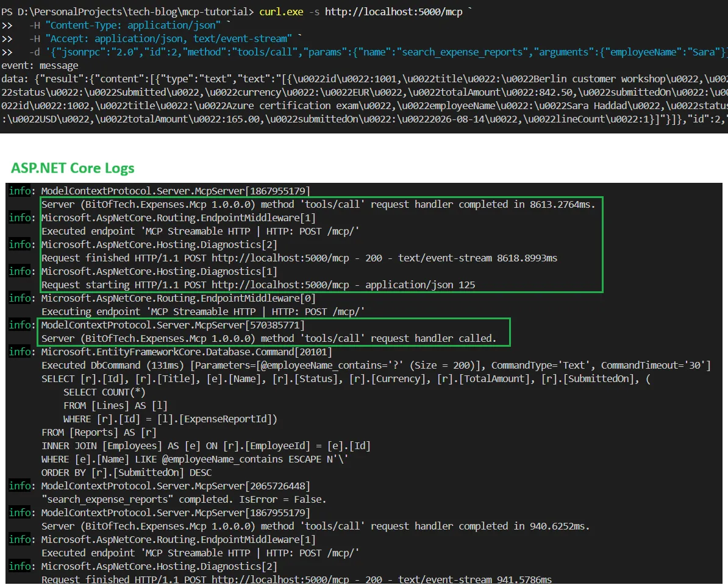Click the SQL line "SELECT [r].[Id], [r].[Title]"
The height and width of the screenshot is (585, 728).
tap(346, 379)
